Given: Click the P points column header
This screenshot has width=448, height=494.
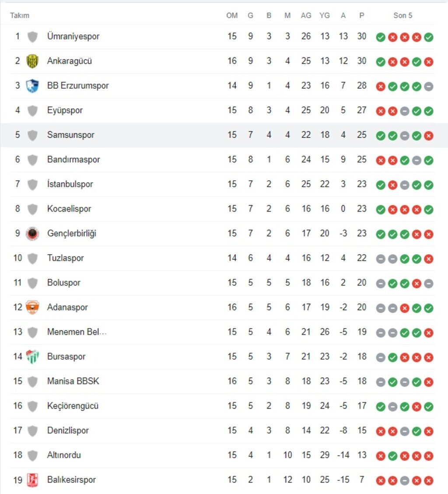Looking at the screenshot, I should pyautogui.click(x=361, y=16).
